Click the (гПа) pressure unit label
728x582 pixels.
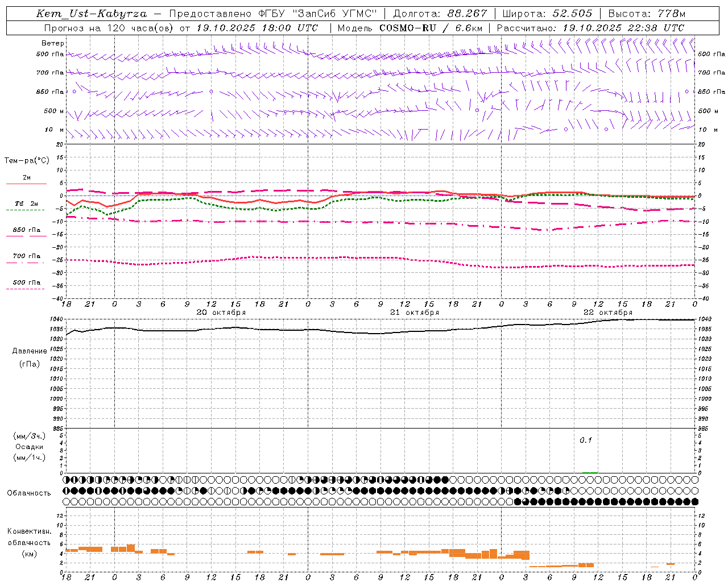(29, 364)
